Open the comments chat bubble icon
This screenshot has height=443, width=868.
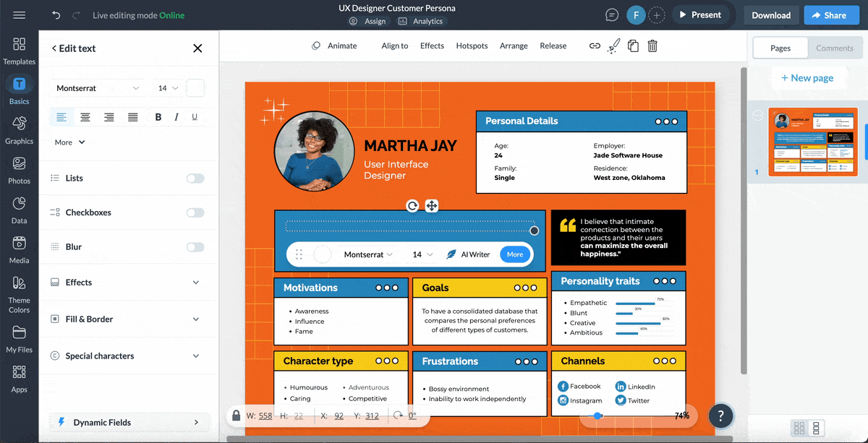pos(612,15)
